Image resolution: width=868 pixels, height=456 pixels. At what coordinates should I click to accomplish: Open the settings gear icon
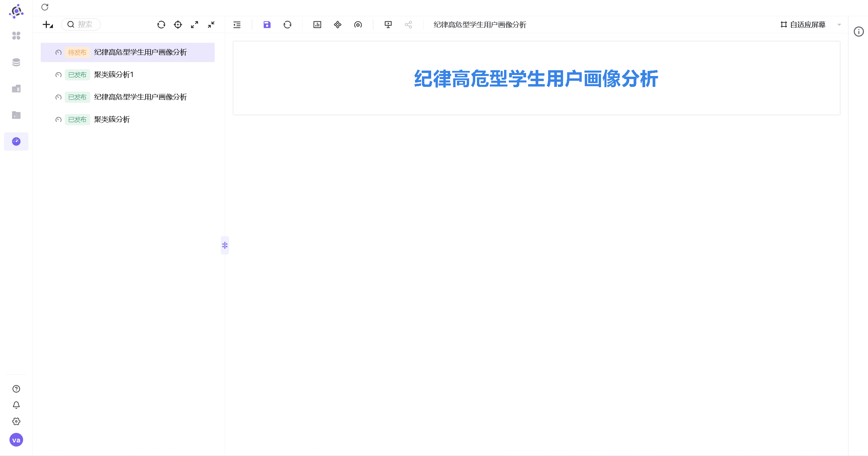pyautogui.click(x=16, y=421)
